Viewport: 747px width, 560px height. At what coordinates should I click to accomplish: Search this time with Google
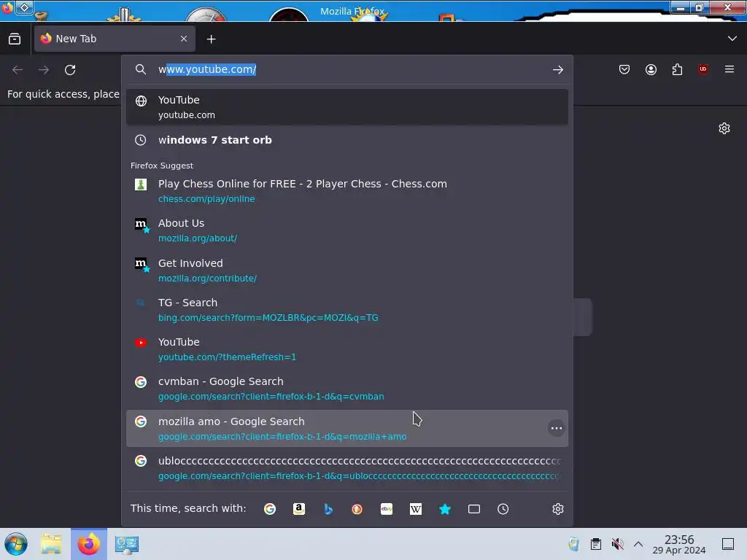270,509
